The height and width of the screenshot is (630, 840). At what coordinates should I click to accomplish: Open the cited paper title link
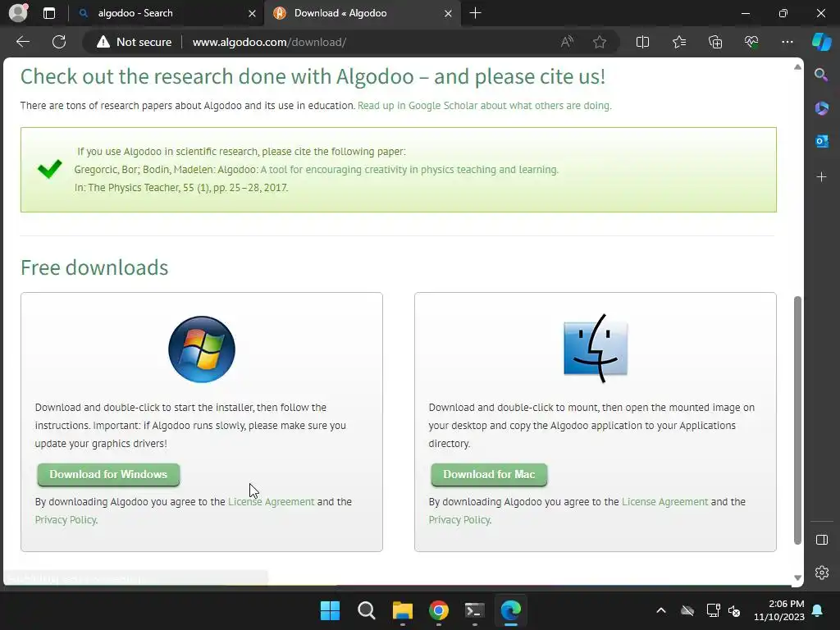(409, 169)
